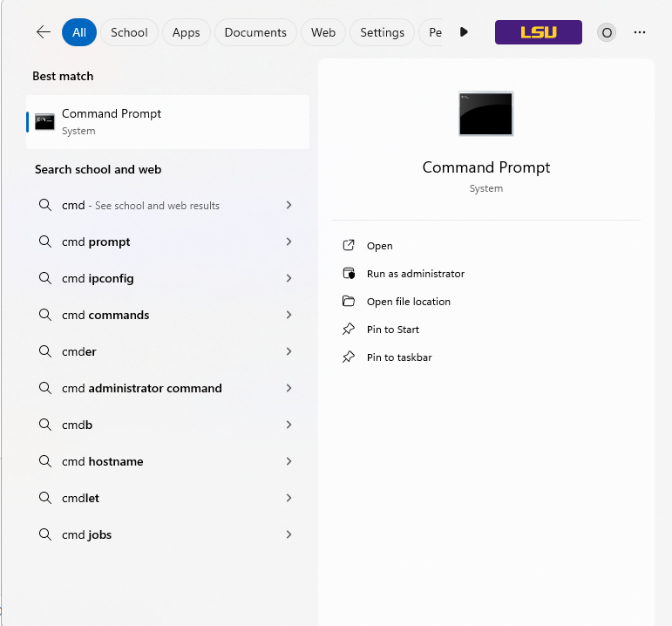The image size is (672, 626).
Task: Select the 'cmd commands' search suggestion
Action: pyautogui.click(x=167, y=315)
